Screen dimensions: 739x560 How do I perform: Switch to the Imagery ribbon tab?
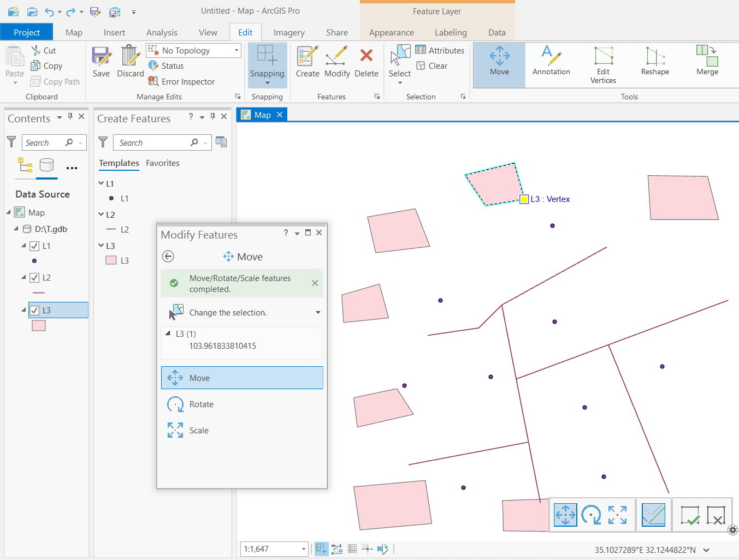coord(289,32)
